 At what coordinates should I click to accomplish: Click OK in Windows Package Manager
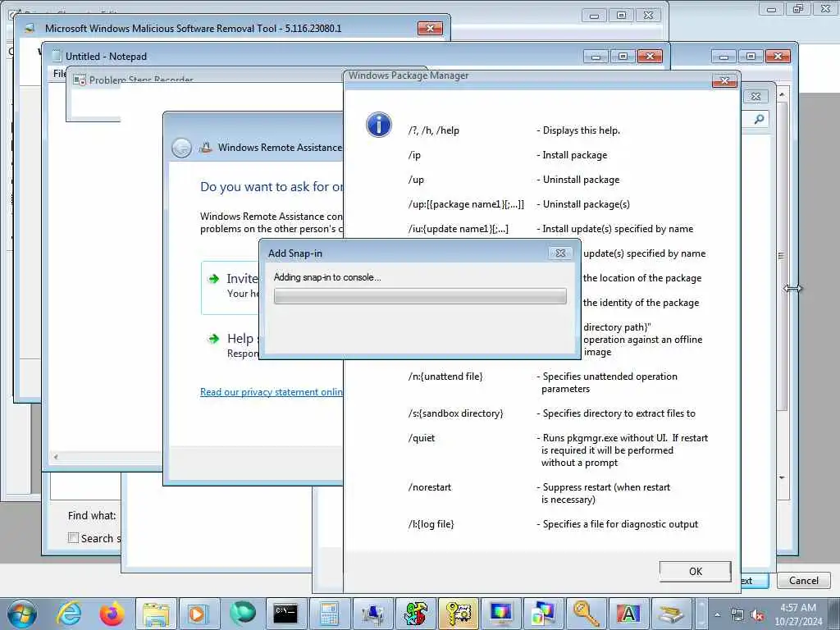point(696,571)
